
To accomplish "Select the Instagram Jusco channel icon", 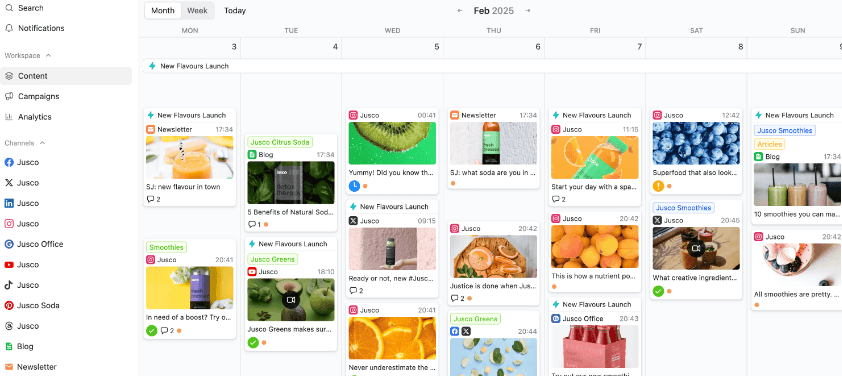I will tap(9, 223).
